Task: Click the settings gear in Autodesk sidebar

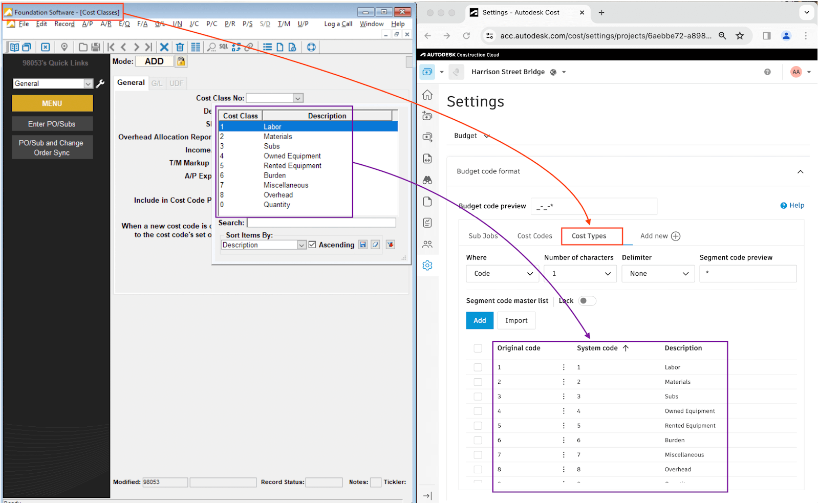Action: click(x=427, y=266)
